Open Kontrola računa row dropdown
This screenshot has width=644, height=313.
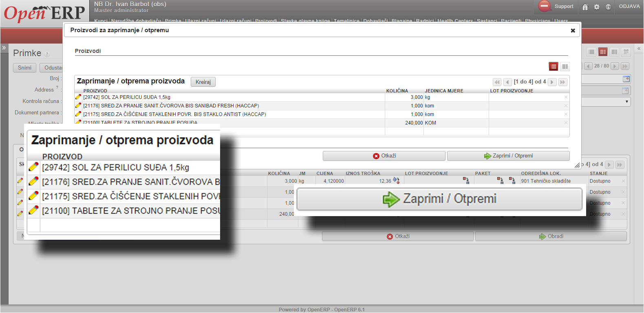point(627,102)
